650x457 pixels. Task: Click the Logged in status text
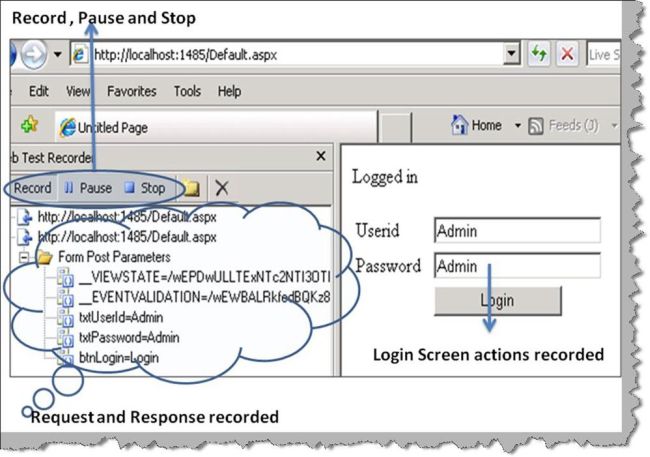[385, 177]
